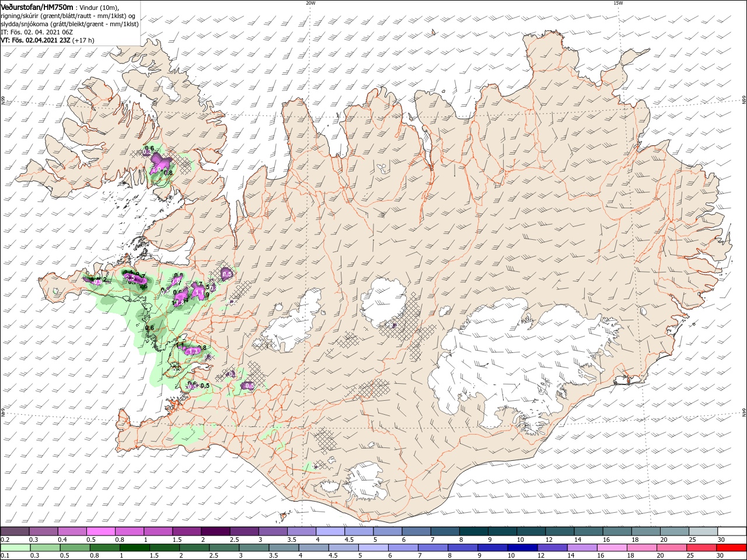Click the 20W longitude label
Screen dimensions: 747x560
tap(310, 3)
